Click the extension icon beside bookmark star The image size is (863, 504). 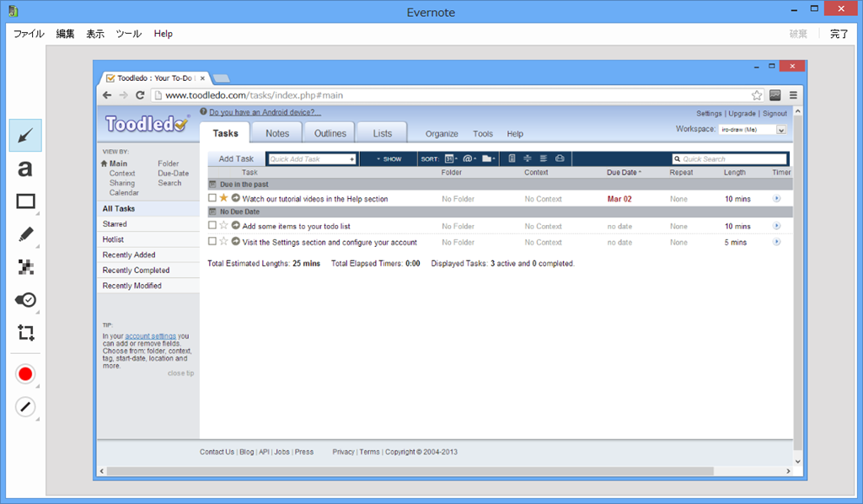[775, 95]
